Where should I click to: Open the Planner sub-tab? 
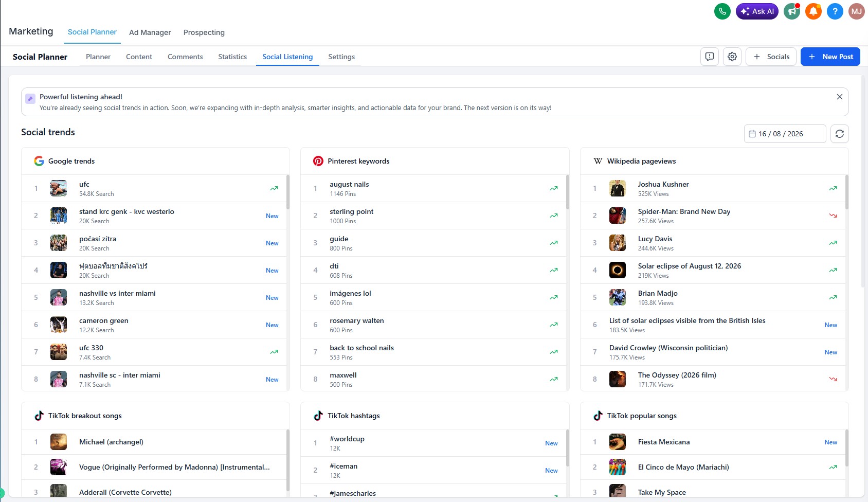coord(98,57)
